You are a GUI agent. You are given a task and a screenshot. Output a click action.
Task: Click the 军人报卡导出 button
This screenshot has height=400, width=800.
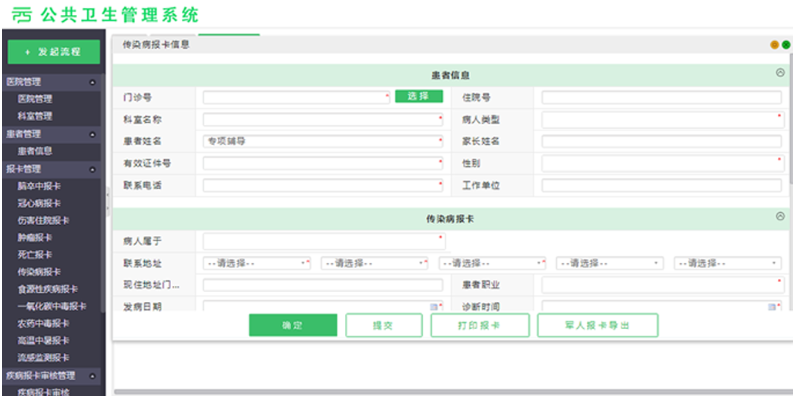[597, 326]
